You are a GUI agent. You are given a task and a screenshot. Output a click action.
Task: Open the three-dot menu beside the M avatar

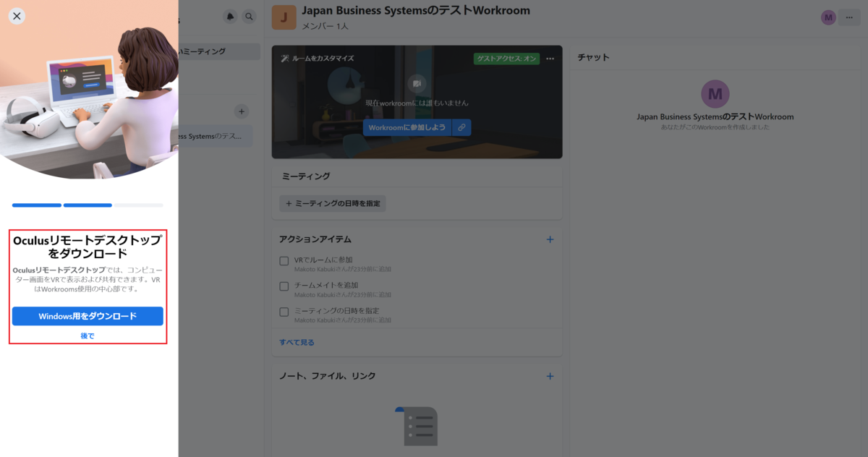pyautogui.click(x=849, y=17)
